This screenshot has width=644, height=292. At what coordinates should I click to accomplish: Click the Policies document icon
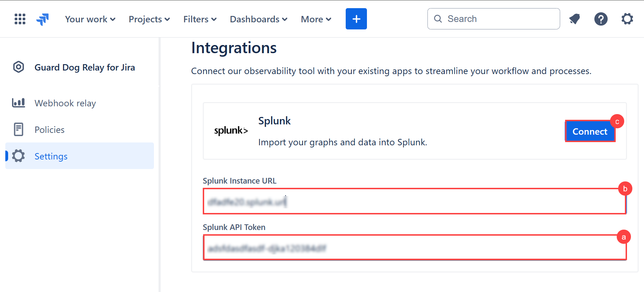[x=18, y=129]
